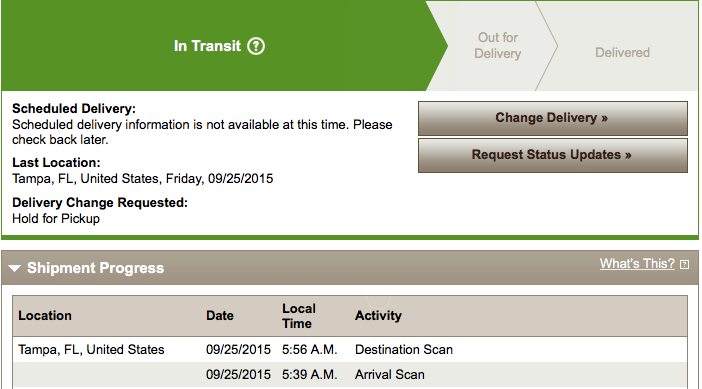Click the Request Status Updates button
Image resolution: width=702 pixels, height=389 pixels.
(x=552, y=155)
